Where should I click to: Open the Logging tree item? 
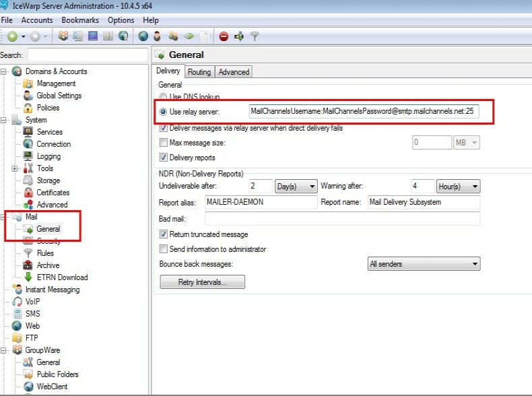click(49, 156)
